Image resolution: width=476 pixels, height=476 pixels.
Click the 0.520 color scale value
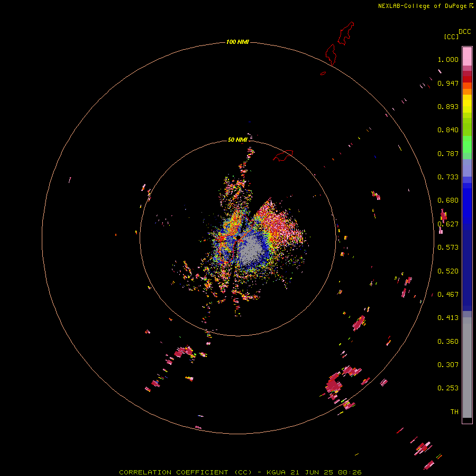tap(448, 271)
